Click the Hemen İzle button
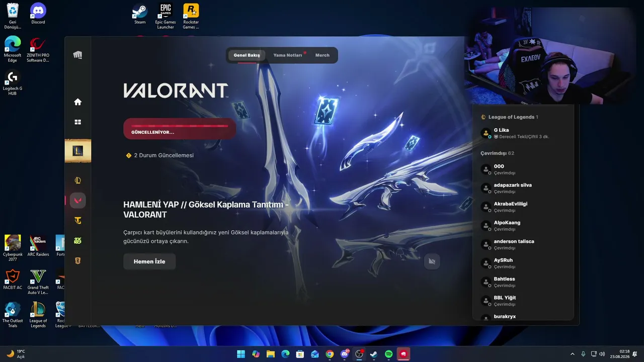Screen dimensions: 644x362 (x=149, y=261)
